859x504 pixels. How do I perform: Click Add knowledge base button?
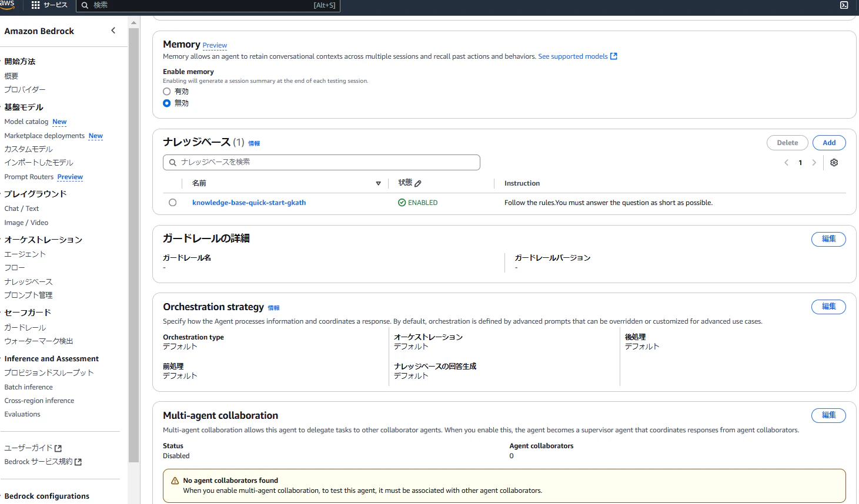click(829, 143)
